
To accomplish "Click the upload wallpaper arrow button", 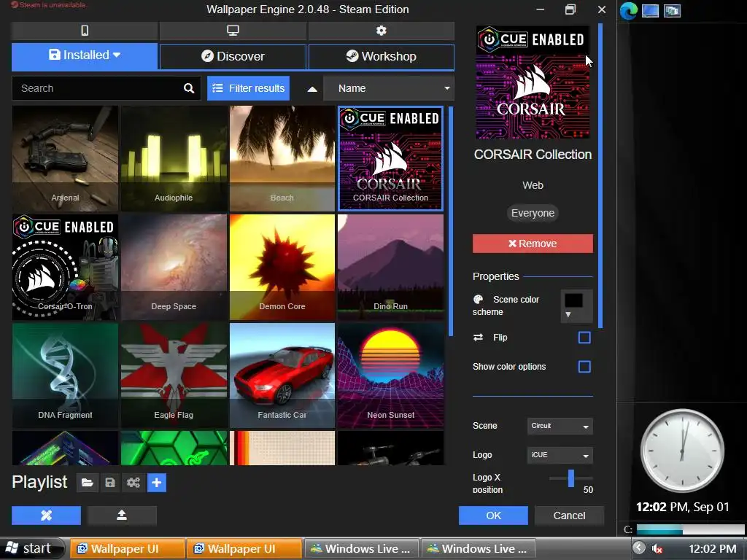I will coord(122,516).
